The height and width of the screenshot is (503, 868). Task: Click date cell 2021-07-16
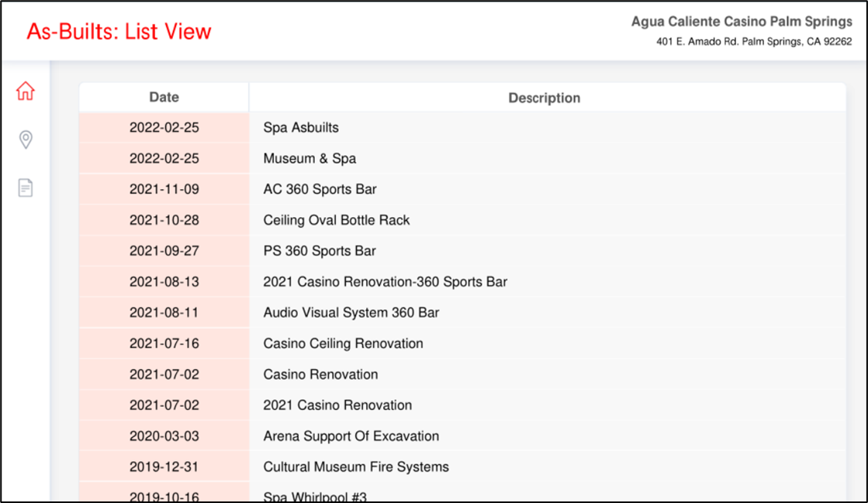(164, 343)
